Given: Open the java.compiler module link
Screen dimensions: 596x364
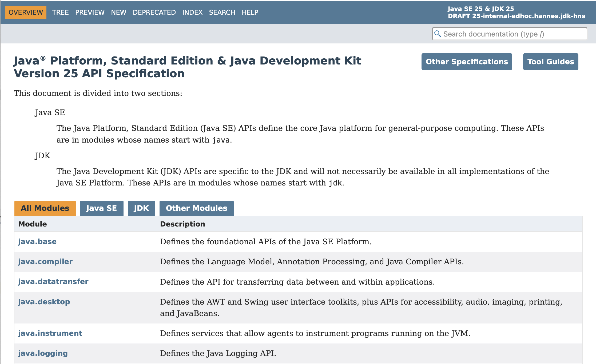Looking at the screenshot, I should click(45, 261).
